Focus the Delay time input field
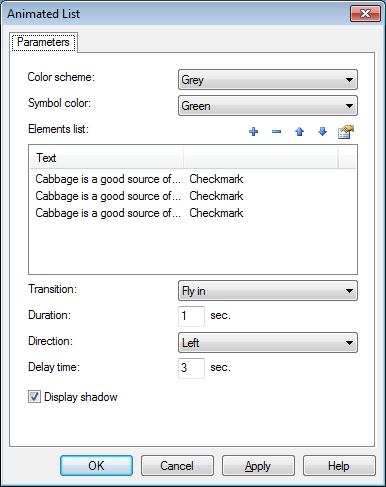 191,368
